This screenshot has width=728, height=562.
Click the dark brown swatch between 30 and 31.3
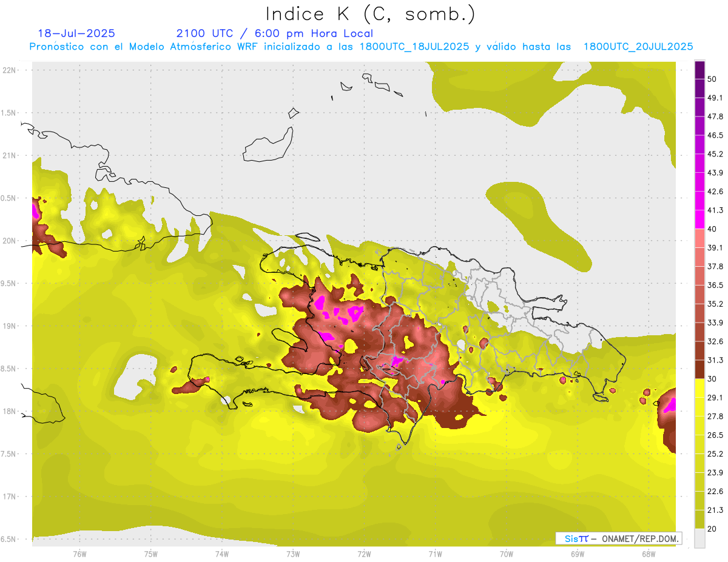coord(700,369)
